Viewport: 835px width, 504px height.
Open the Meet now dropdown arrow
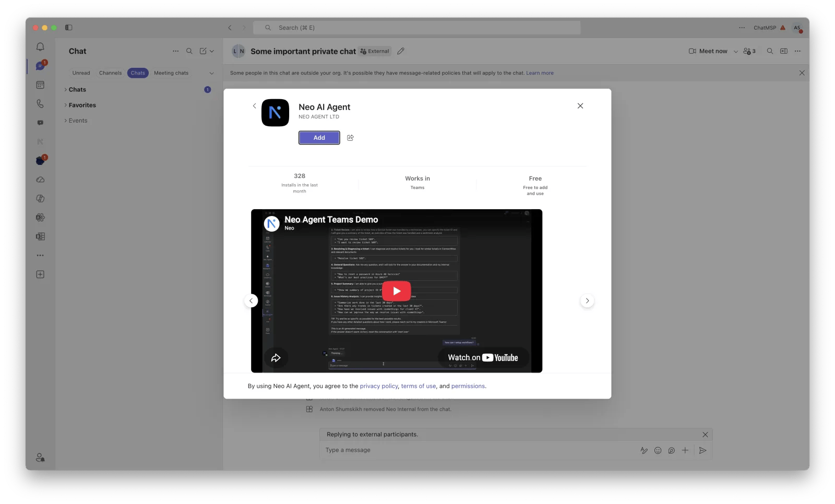[736, 51]
